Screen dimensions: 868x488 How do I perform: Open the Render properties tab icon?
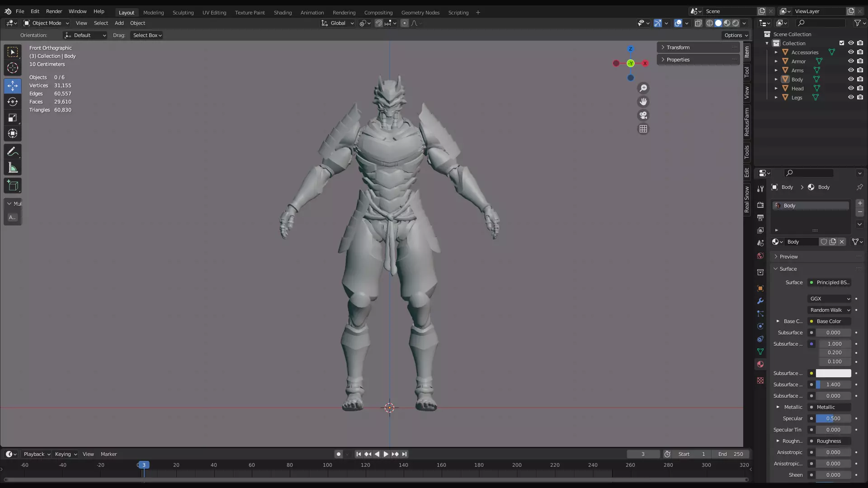[760, 205]
